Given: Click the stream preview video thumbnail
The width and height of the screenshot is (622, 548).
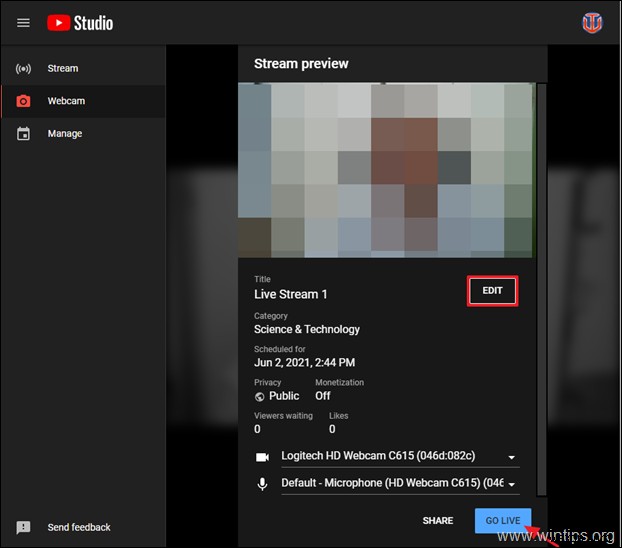Looking at the screenshot, I should point(386,170).
